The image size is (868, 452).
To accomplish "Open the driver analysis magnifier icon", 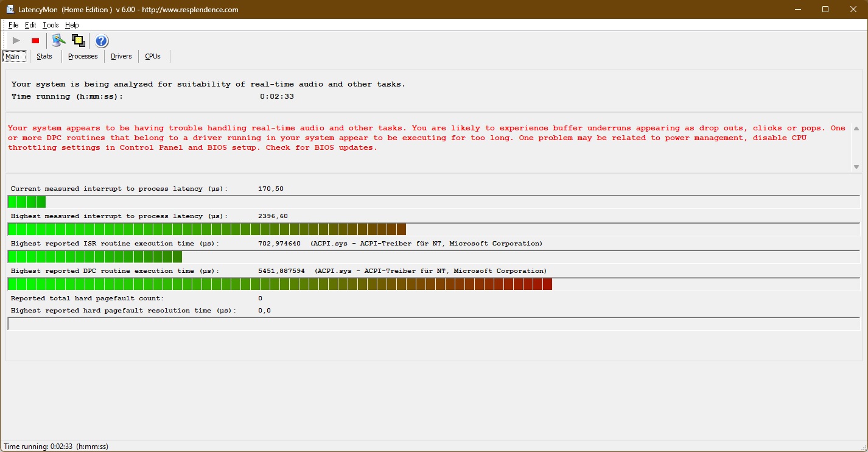I will (x=58, y=41).
